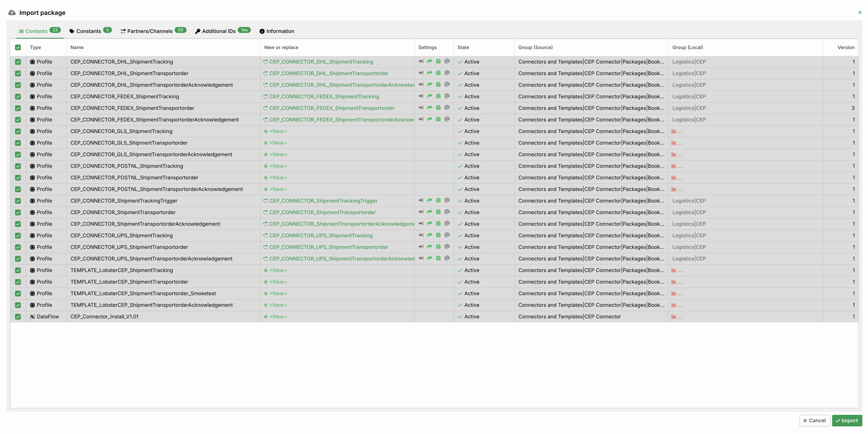The height and width of the screenshot is (434, 868).
Task: Toggle the select-all checkbox in the table header
Action: pyautogui.click(x=18, y=47)
